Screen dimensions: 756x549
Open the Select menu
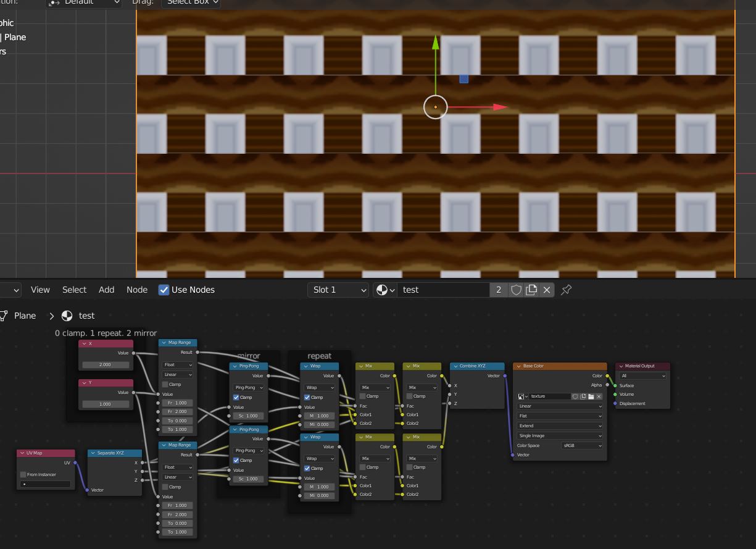click(x=74, y=290)
